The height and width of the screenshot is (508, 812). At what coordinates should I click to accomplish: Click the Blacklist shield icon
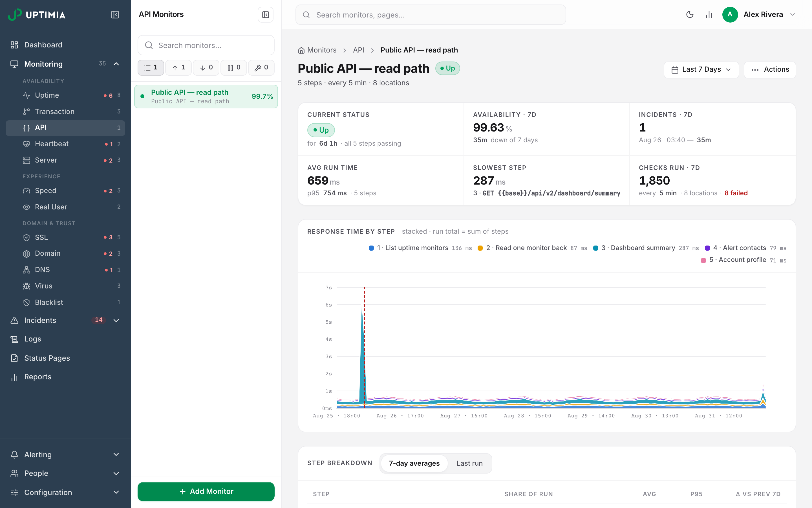pos(27,302)
